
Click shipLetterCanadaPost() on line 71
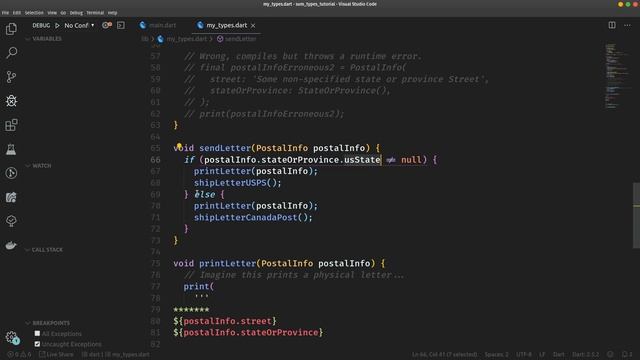coord(253,218)
